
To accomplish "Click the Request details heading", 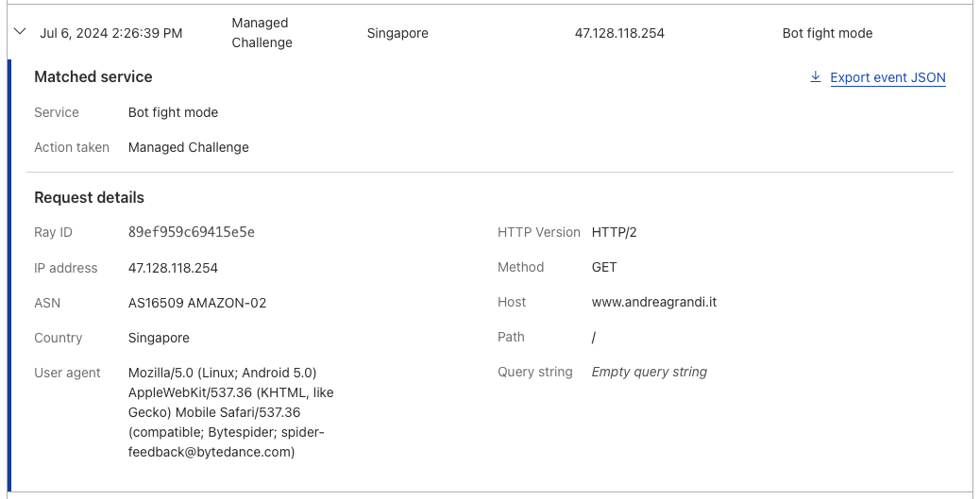I will coord(90,197).
